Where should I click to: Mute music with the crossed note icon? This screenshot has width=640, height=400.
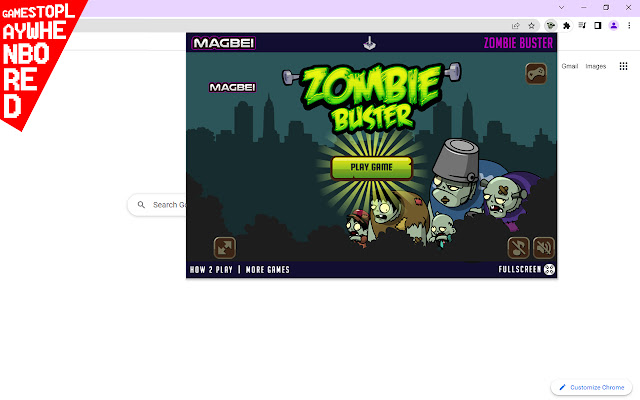pos(518,248)
